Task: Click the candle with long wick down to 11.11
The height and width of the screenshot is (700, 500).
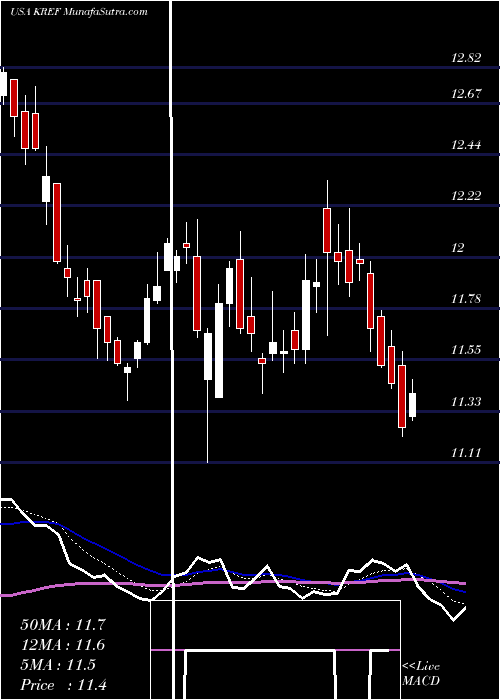Action: point(208,356)
